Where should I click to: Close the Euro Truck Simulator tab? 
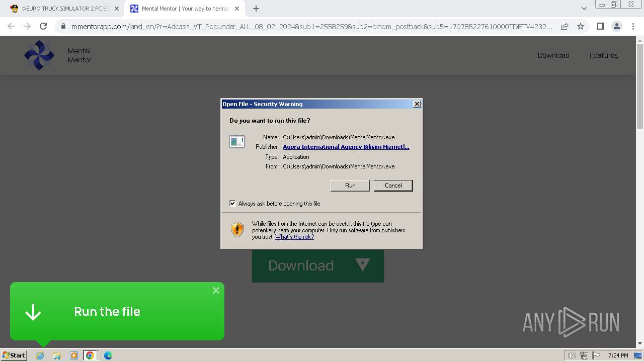116,9
